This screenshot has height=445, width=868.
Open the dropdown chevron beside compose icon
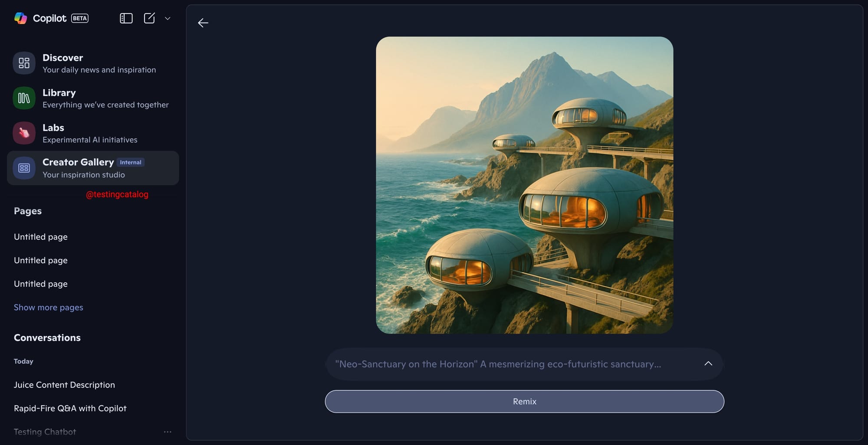pyautogui.click(x=168, y=18)
